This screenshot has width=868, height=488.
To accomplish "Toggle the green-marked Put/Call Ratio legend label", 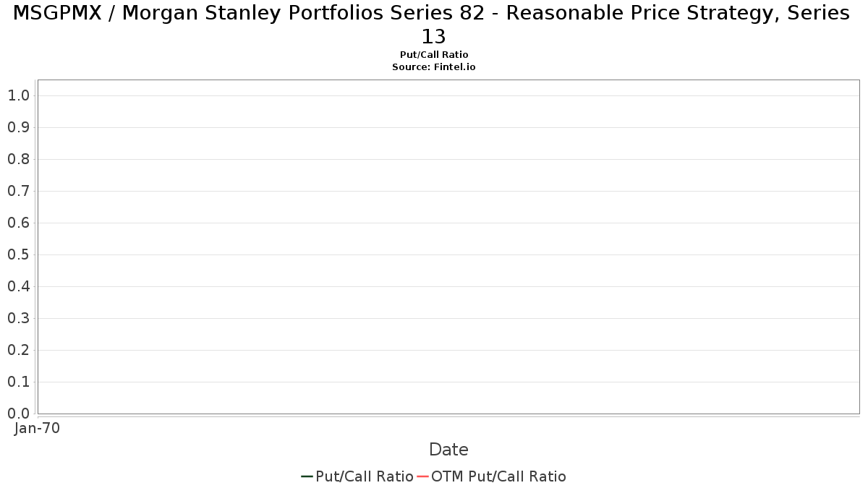I will click(365, 476).
